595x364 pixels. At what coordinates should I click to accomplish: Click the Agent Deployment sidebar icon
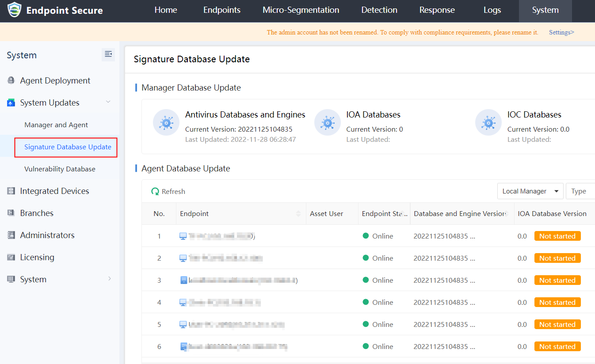(11, 80)
